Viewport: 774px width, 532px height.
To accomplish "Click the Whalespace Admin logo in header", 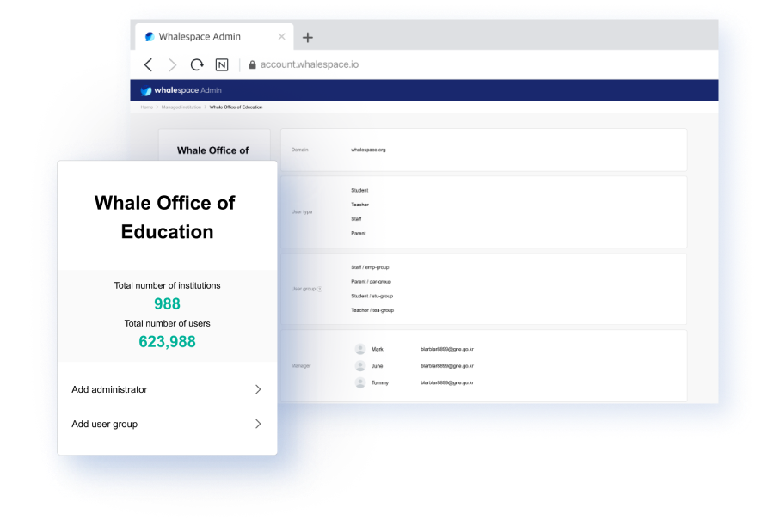I will (x=181, y=90).
